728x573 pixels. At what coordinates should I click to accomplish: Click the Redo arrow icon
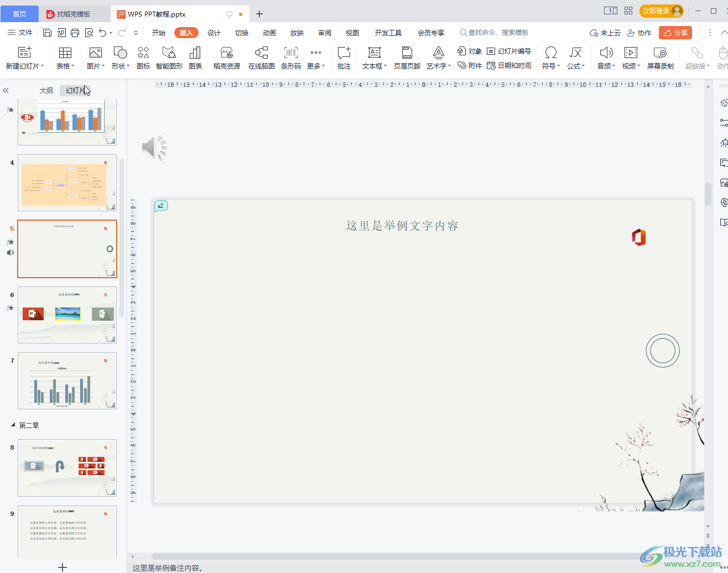coord(122,33)
